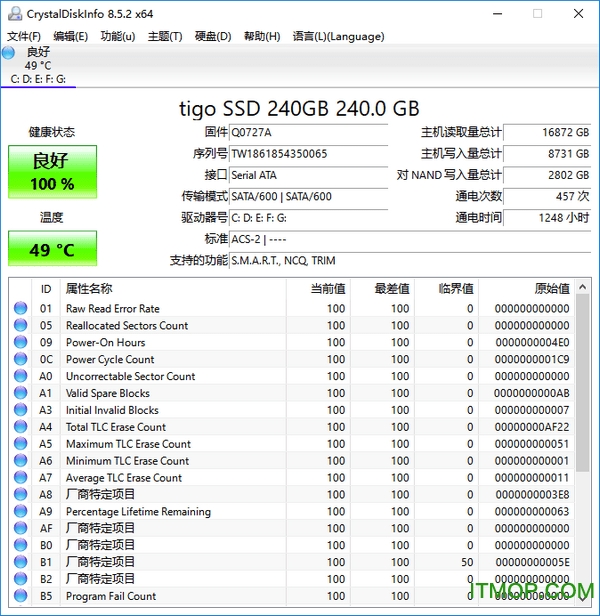Screen dimensions: 600x616
Task: Click the tigo SSD 240GB disk title
Action: point(299,108)
